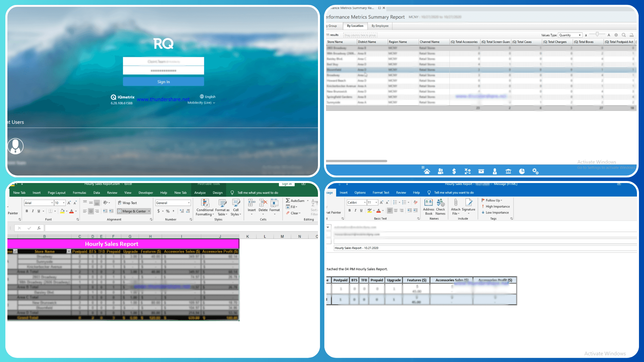Click the RQ password input field
644x362 pixels.
point(163,70)
